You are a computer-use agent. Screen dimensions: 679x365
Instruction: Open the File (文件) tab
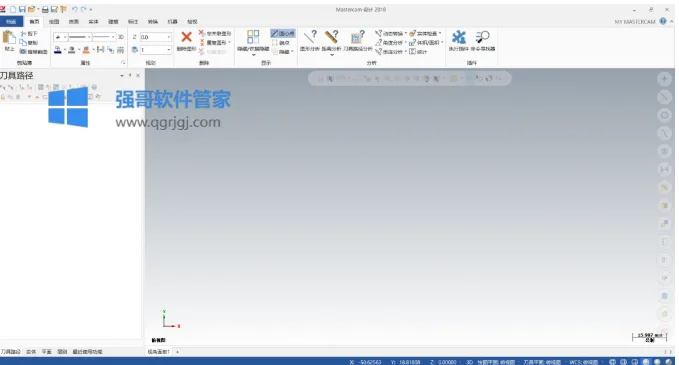pos(11,21)
